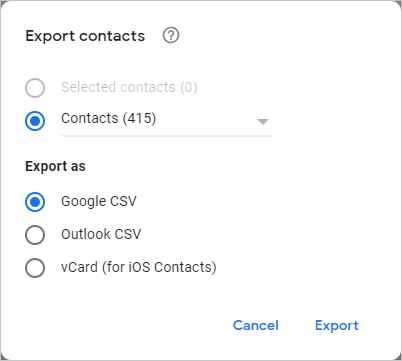
Task: Click the underline beneath the Contacts dropdown
Action: click(x=167, y=136)
